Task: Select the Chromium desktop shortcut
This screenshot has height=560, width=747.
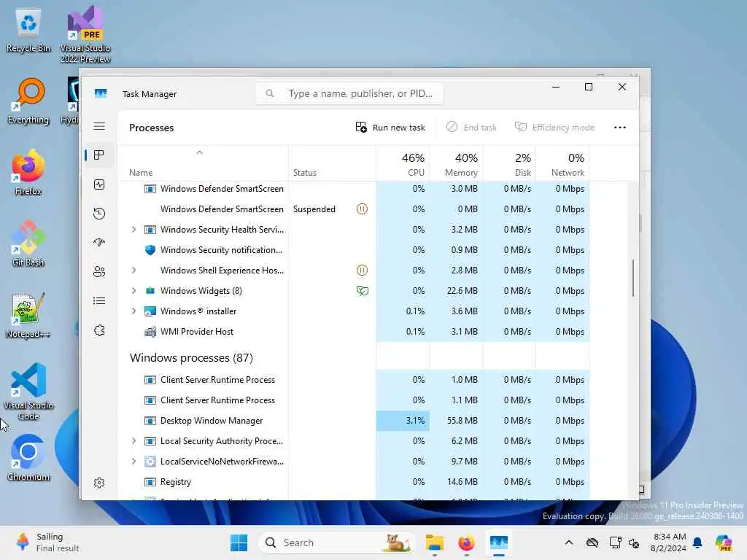Action: pos(28,458)
